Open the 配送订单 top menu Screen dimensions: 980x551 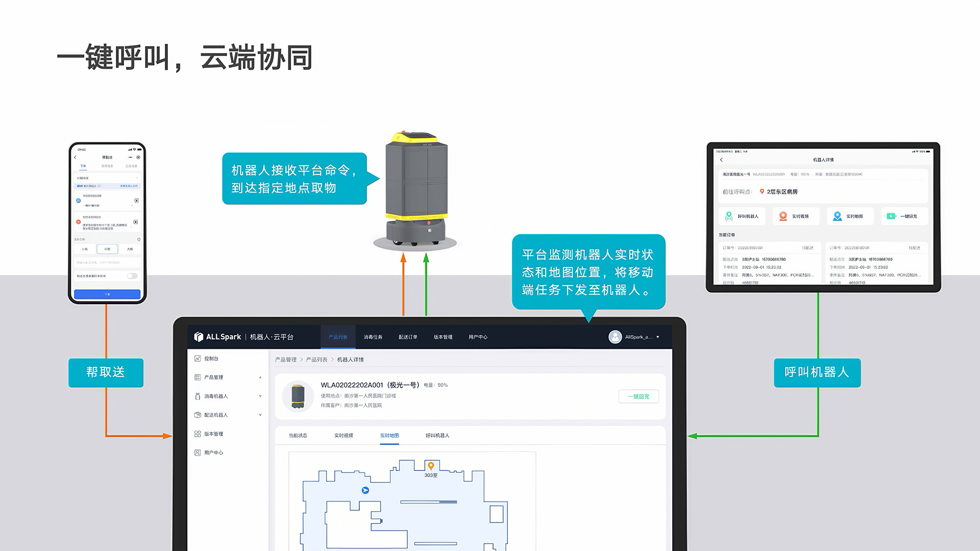pos(408,337)
